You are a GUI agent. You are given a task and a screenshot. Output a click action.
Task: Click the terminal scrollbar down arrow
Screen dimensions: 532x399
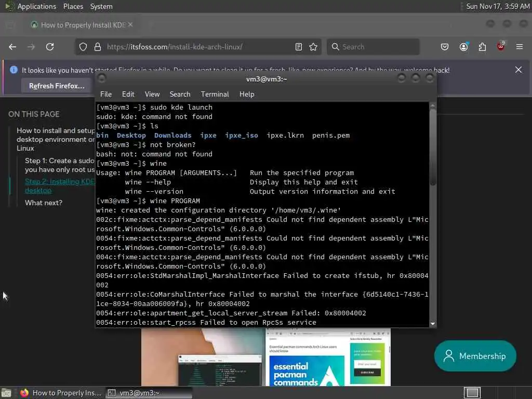tap(433, 324)
